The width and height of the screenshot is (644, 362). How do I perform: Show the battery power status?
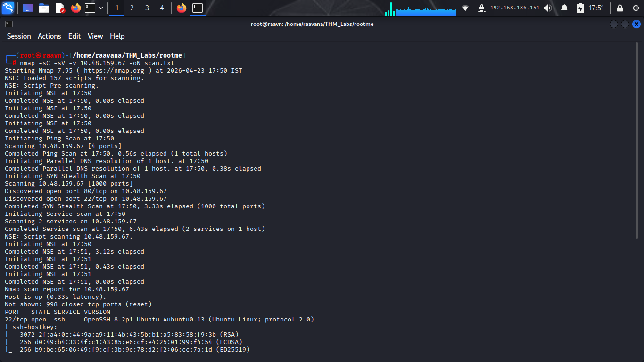pos(580,8)
